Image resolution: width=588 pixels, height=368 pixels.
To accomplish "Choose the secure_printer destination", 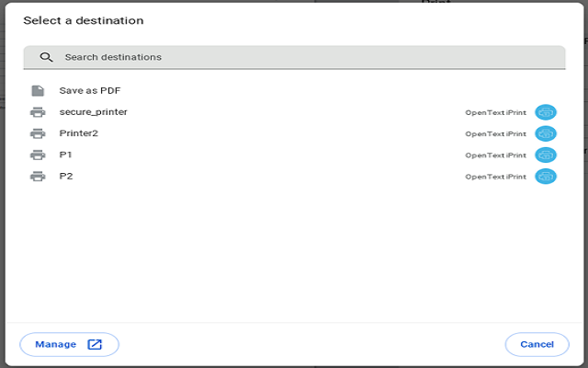I will tap(94, 112).
